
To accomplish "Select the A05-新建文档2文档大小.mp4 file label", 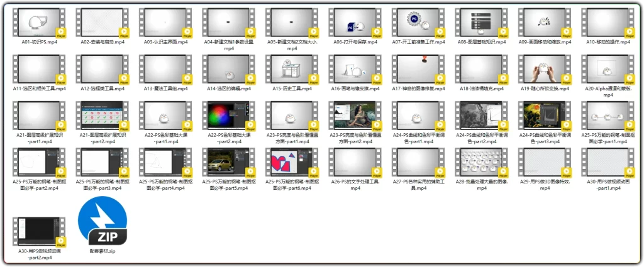I will click(x=292, y=45).
